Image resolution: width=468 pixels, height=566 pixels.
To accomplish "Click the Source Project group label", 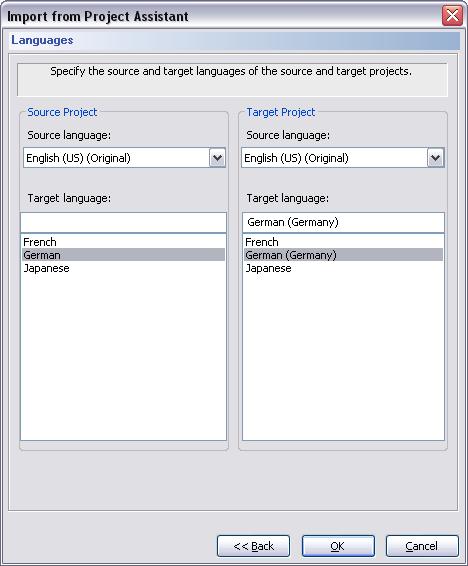I will click(x=62, y=112).
